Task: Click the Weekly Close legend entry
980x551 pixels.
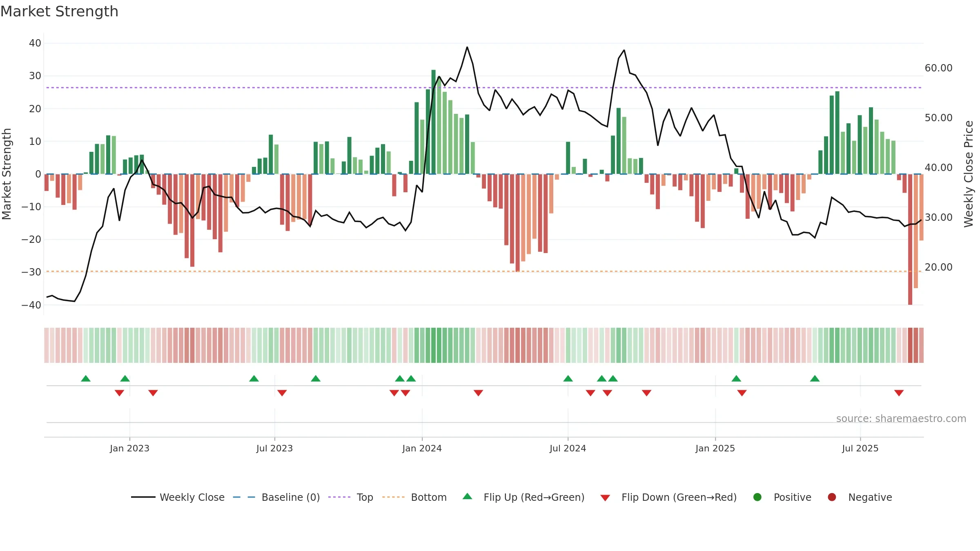Action: 178,497
